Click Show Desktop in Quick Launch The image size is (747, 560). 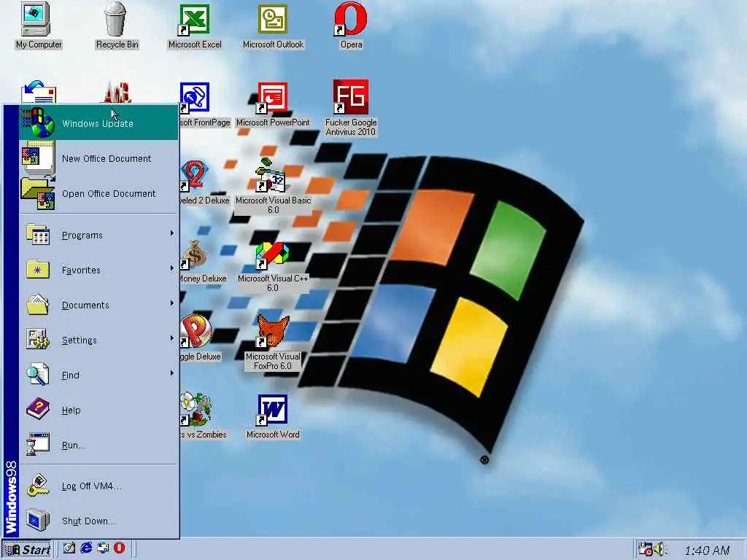click(x=69, y=548)
